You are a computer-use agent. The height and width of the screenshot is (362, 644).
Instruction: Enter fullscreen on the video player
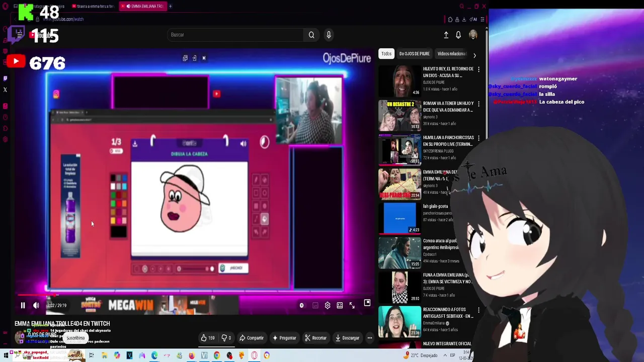click(352, 305)
